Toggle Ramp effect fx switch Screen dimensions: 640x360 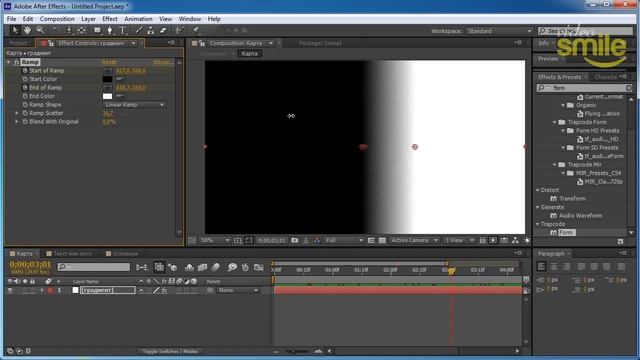pos(17,62)
